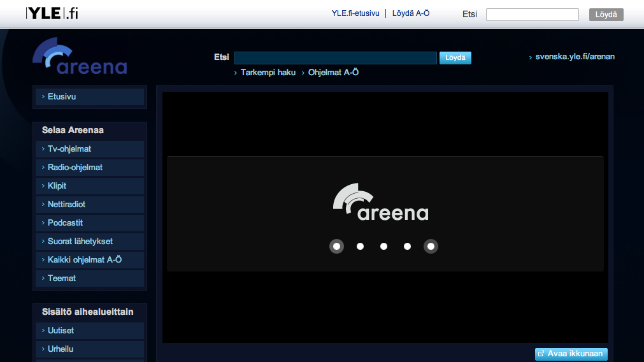Go to svenska.yle.fi/arenan
Screen dimensions: 644x362
pos(575,57)
